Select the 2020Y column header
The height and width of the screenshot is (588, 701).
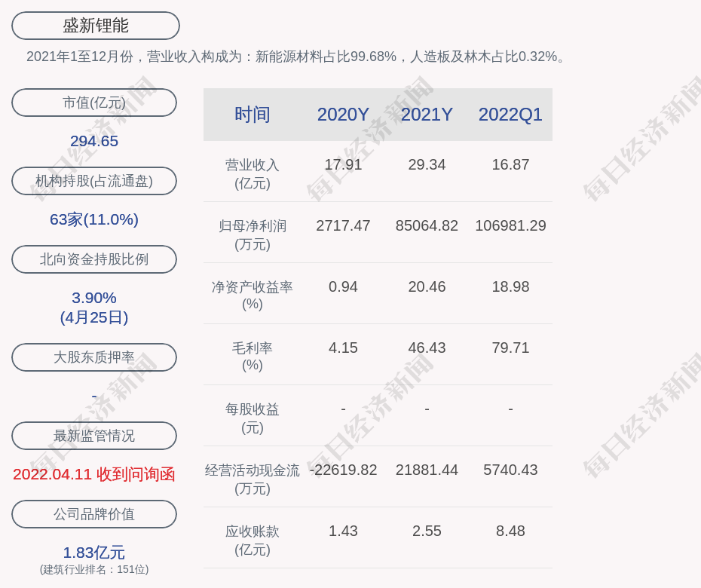point(344,115)
